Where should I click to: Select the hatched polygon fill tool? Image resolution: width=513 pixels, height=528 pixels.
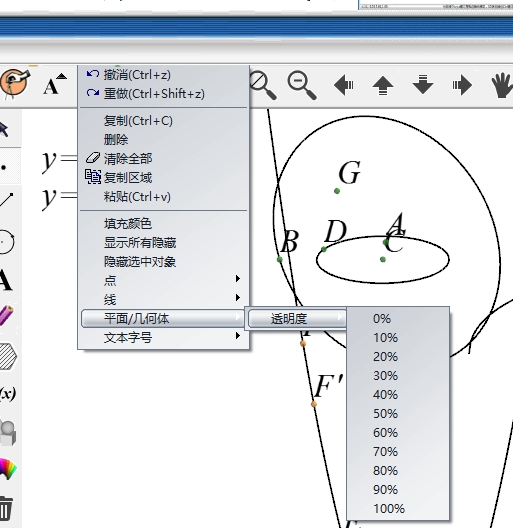[7, 357]
